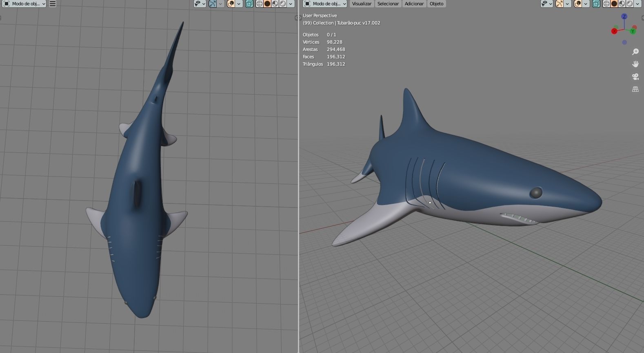The width and height of the screenshot is (644, 353).
Task: Toggle overlays in the right viewport
Action: 577,4
